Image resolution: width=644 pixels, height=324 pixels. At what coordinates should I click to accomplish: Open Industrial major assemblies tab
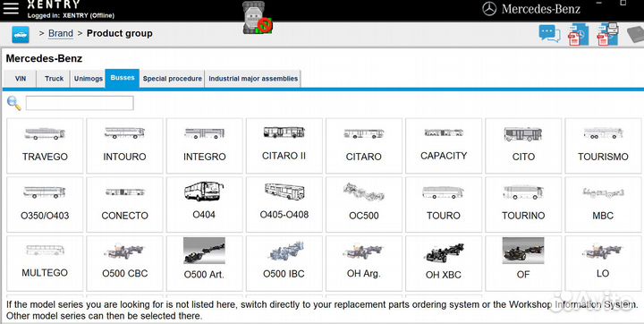[x=253, y=79]
